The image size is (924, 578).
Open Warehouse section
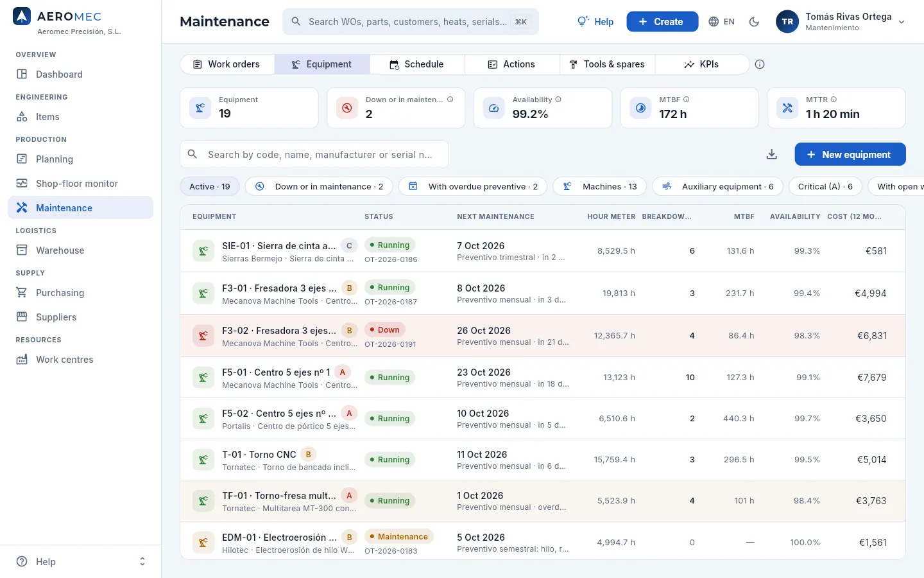pos(81,250)
